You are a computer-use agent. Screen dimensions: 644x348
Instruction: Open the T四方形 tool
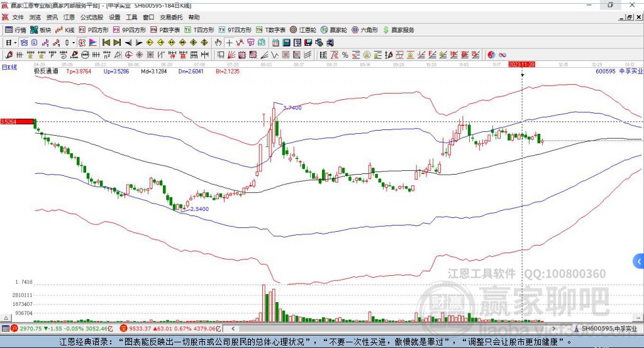[x=199, y=30]
